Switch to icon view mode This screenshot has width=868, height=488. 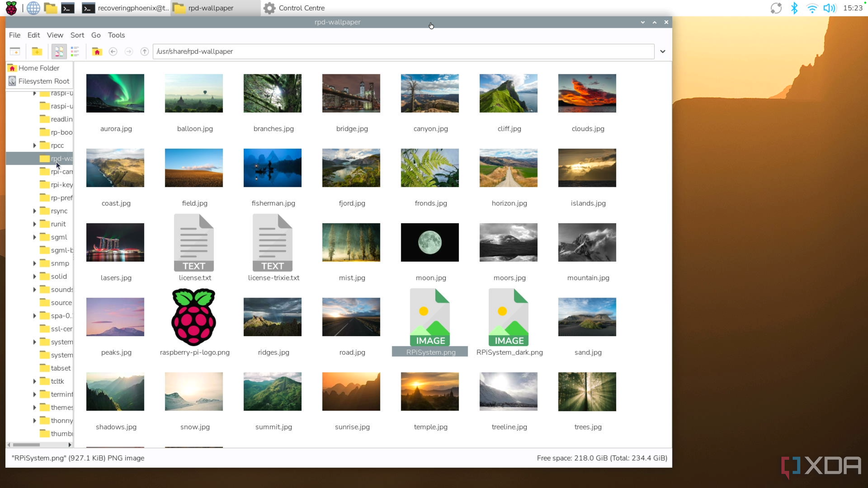(x=59, y=52)
